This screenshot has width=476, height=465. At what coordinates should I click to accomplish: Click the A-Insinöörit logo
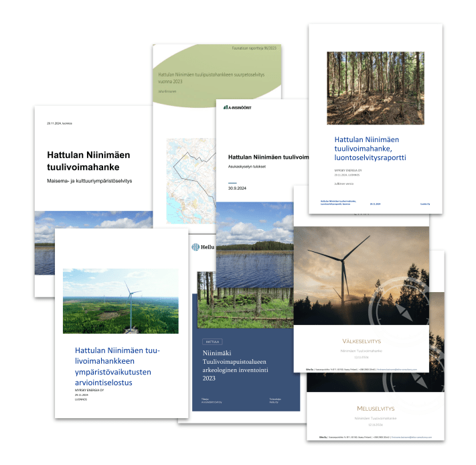(x=238, y=107)
